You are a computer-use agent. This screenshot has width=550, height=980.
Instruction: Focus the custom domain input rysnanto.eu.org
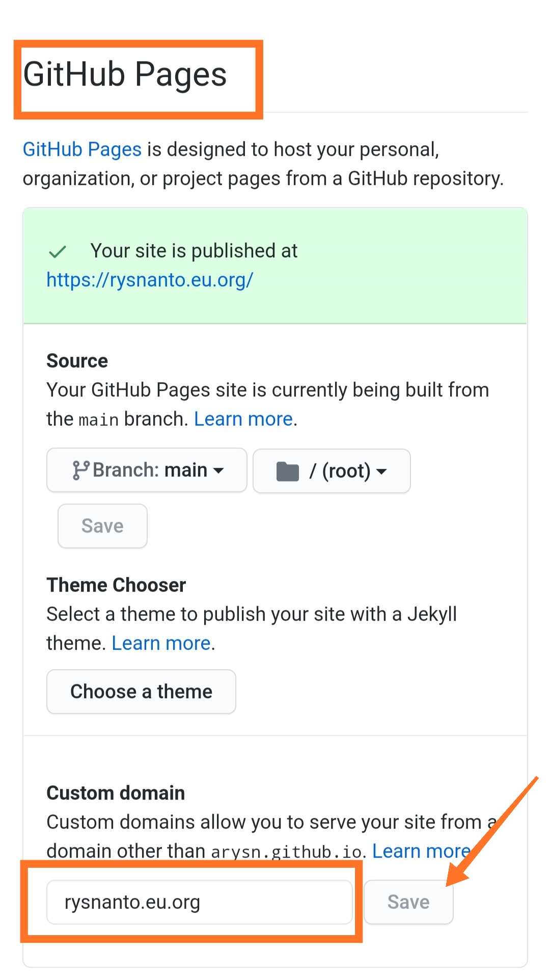(200, 902)
